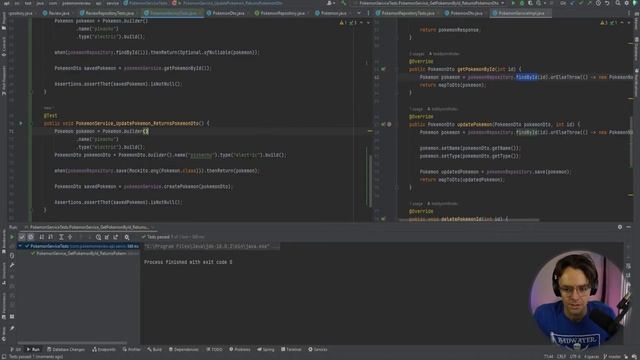Collapse the PokemonServiceTests tree node
This screenshot has width=640, height=360.
coord(20,246)
